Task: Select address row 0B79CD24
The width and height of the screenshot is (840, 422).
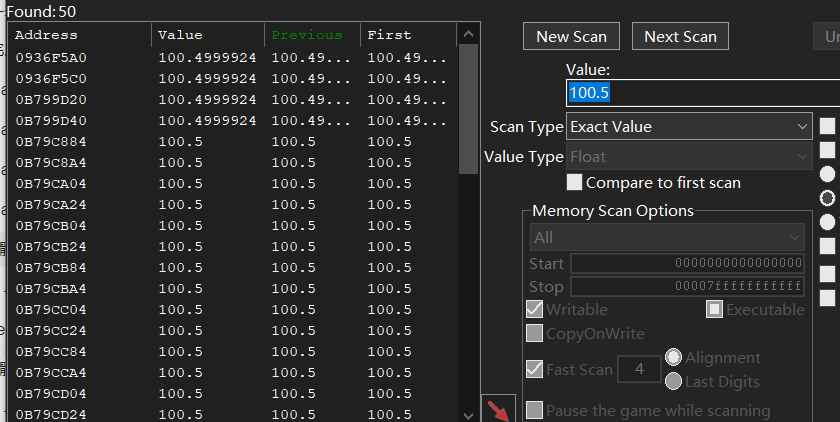Action: click(x=233, y=413)
